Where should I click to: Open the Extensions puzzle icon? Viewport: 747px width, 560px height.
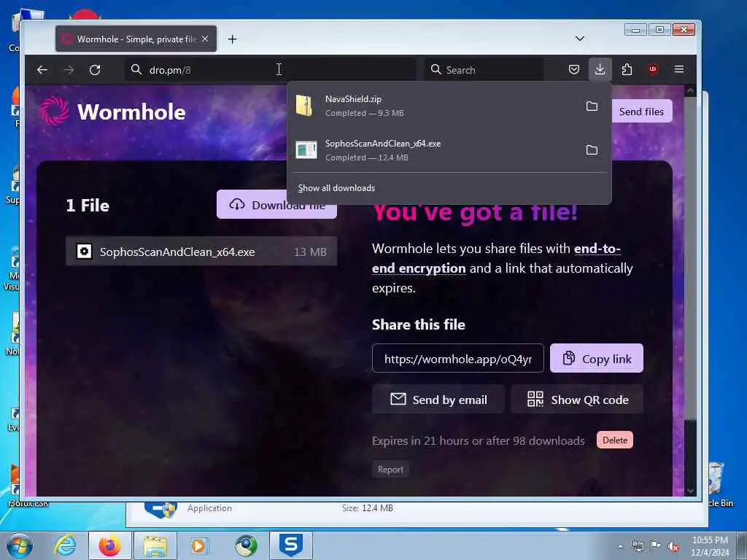(627, 69)
